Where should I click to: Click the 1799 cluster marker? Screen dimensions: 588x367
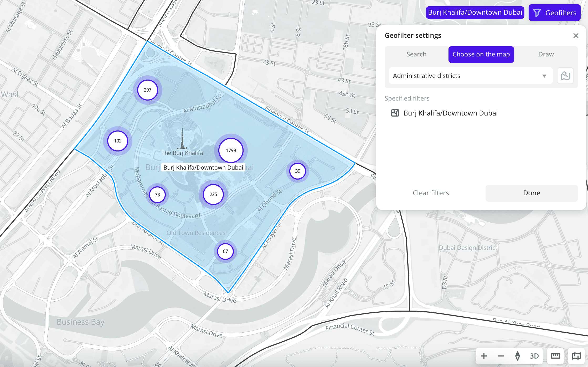pyautogui.click(x=231, y=150)
